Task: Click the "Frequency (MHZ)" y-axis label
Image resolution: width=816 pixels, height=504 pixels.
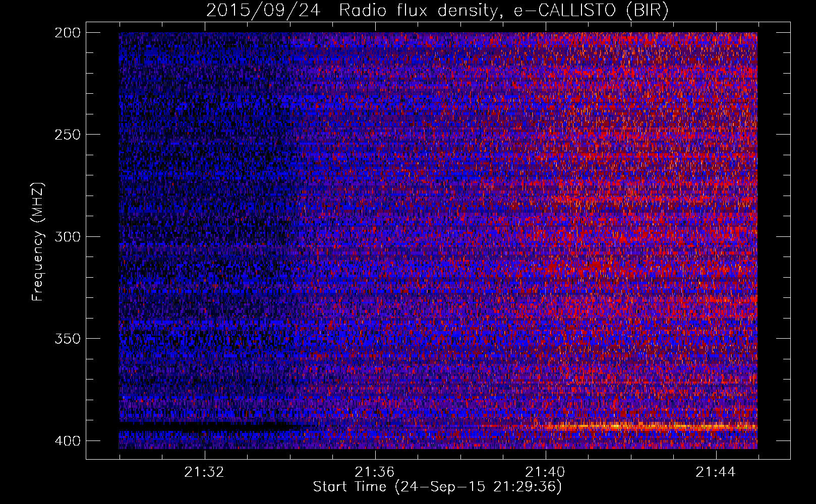Action: [38, 242]
